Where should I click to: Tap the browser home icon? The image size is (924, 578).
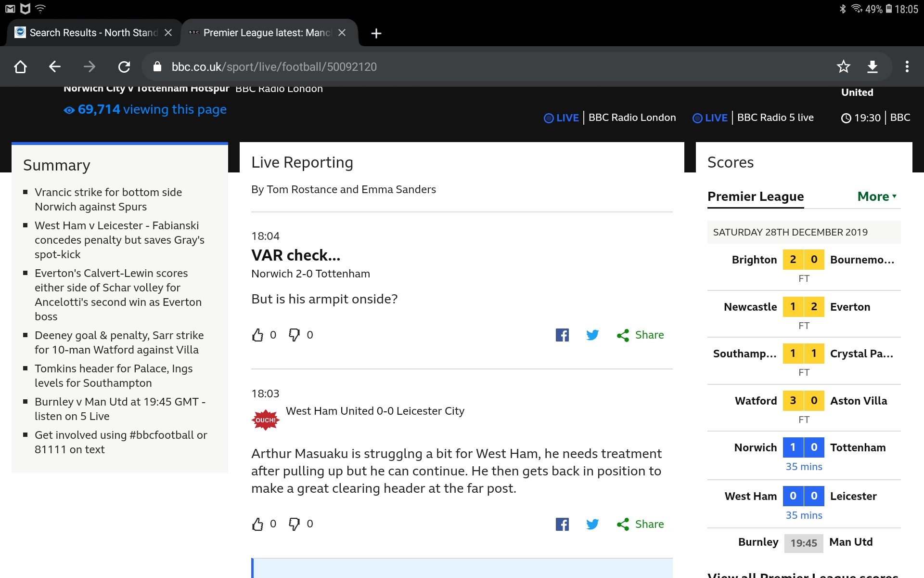20,66
